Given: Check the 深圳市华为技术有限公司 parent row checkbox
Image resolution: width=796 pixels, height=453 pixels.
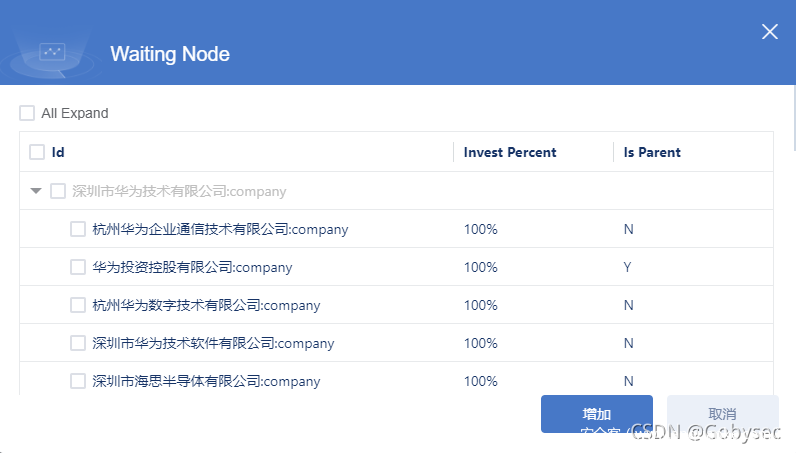Looking at the screenshot, I should 58,191.
